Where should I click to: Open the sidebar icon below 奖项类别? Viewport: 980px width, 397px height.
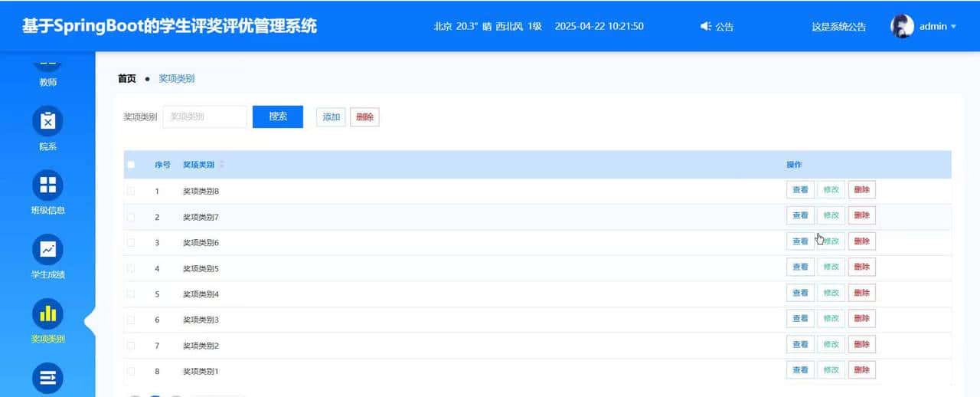click(47, 378)
